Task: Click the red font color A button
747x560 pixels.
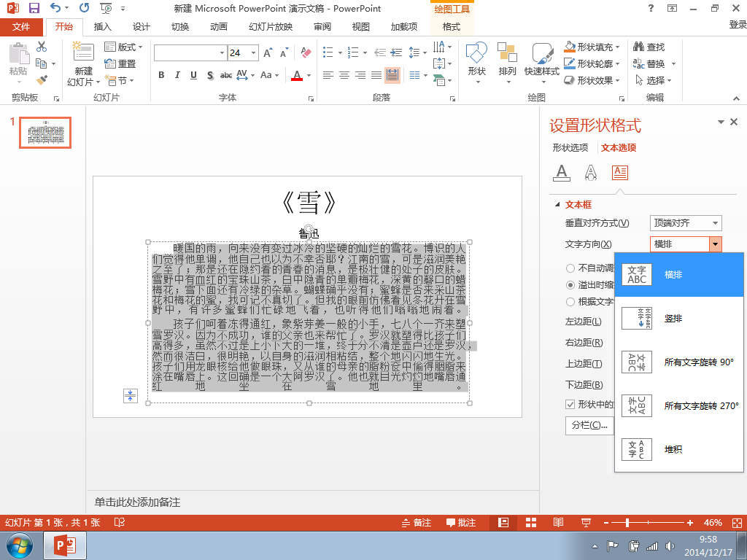Action: coord(297,75)
